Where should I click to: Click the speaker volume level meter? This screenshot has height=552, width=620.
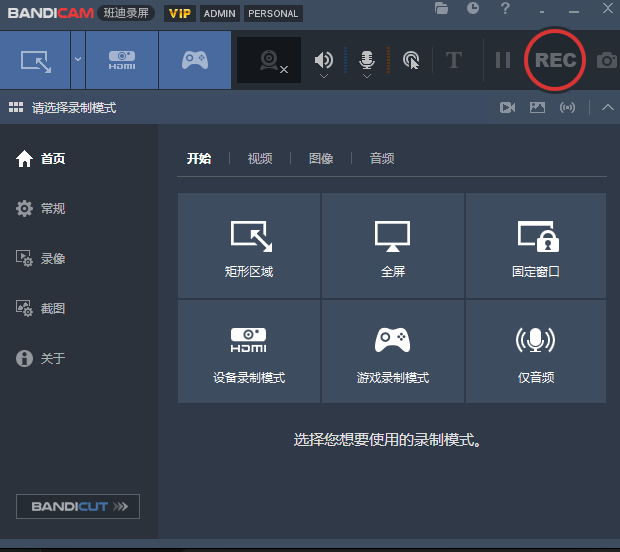click(345, 60)
